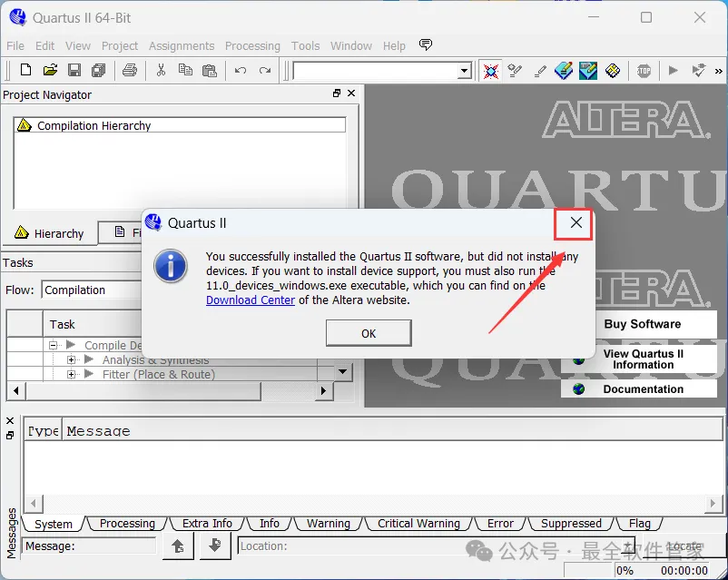The height and width of the screenshot is (580, 728).
Task: Click the Copy toolbar icon
Action: (x=185, y=70)
